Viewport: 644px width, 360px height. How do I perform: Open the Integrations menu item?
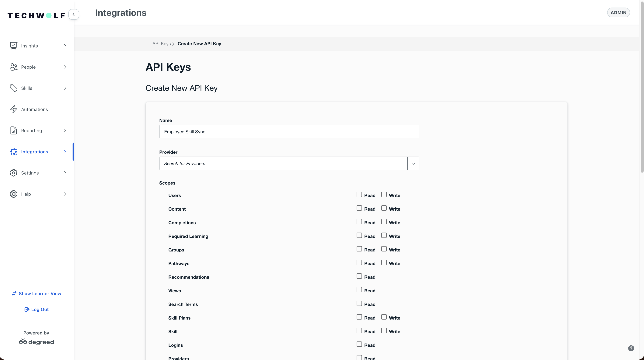pos(35,152)
